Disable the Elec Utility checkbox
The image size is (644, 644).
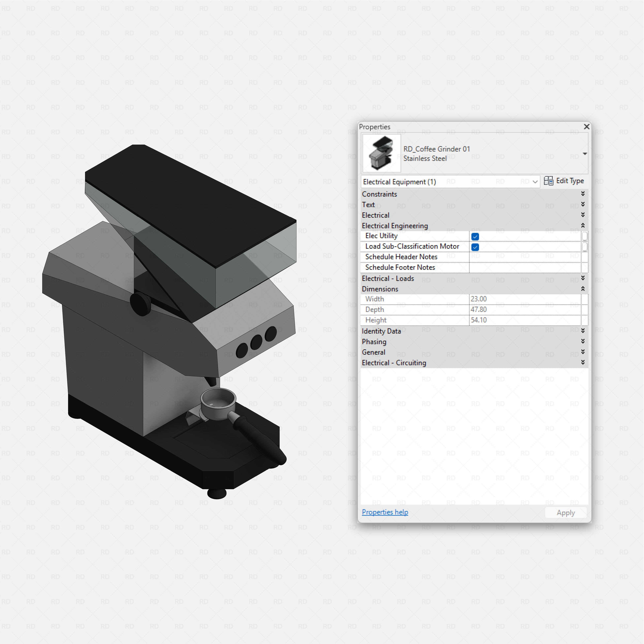475,236
